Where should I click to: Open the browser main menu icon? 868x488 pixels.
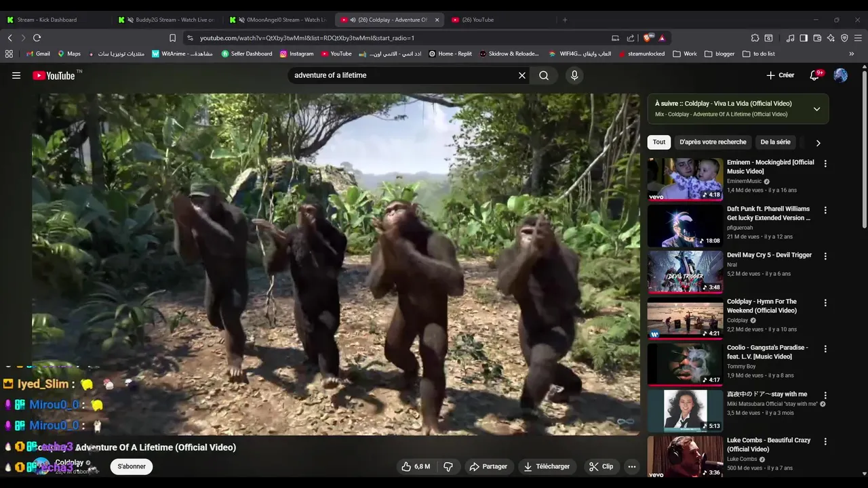coord(859,38)
